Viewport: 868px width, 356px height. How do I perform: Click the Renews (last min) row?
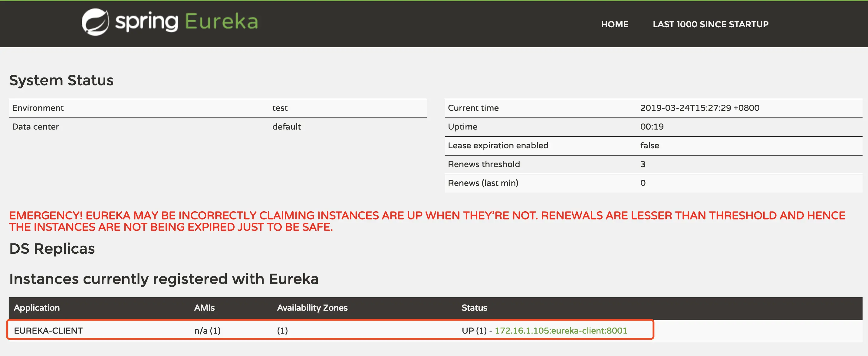pyautogui.click(x=483, y=183)
